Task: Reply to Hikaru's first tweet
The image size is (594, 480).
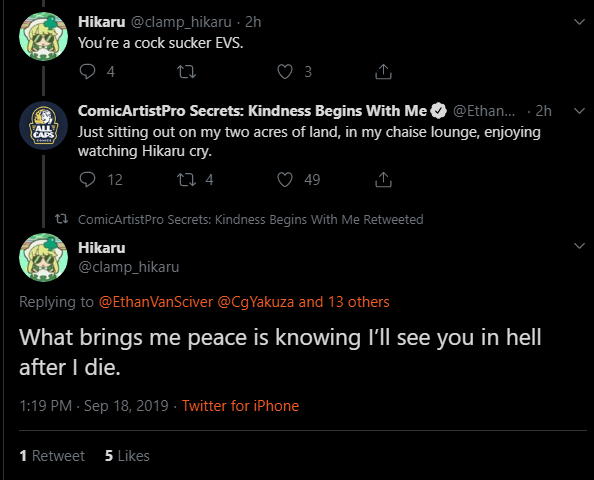Action: coord(88,71)
